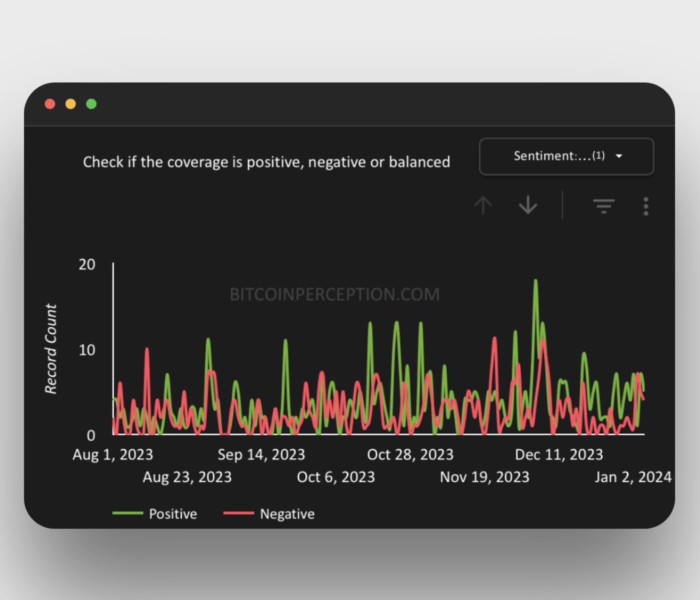This screenshot has width=700, height=600.
Task: Click the drill up arrow icon
Action: point(483,205)
